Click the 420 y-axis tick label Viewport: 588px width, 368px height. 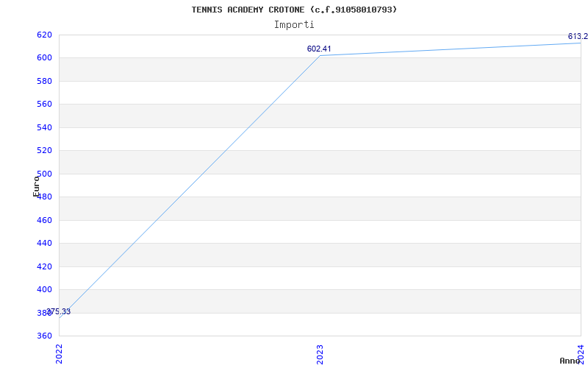44,266
